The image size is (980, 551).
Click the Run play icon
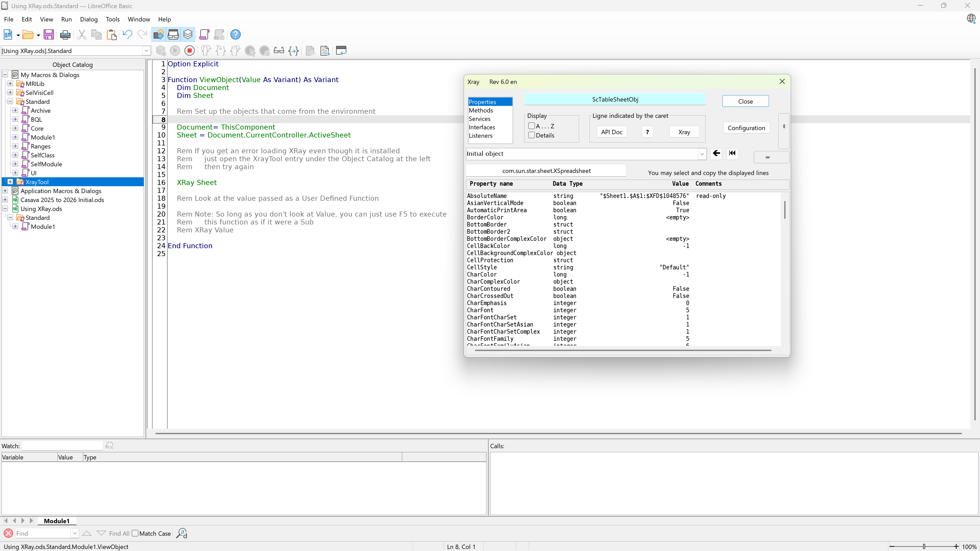tap(175, 51)
